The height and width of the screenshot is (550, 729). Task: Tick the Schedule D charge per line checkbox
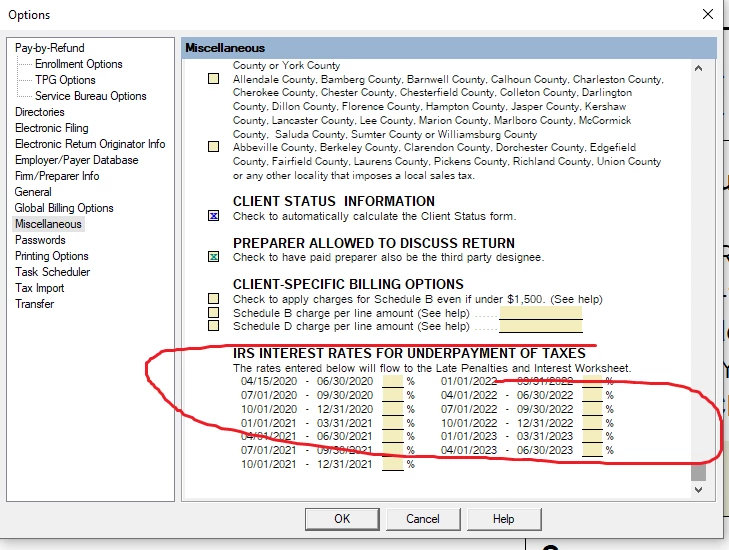pyautogui.click(x=213, y=325)
